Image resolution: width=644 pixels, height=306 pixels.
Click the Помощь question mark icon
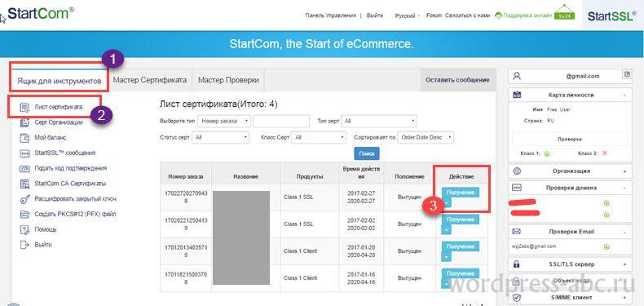(24, 229)
